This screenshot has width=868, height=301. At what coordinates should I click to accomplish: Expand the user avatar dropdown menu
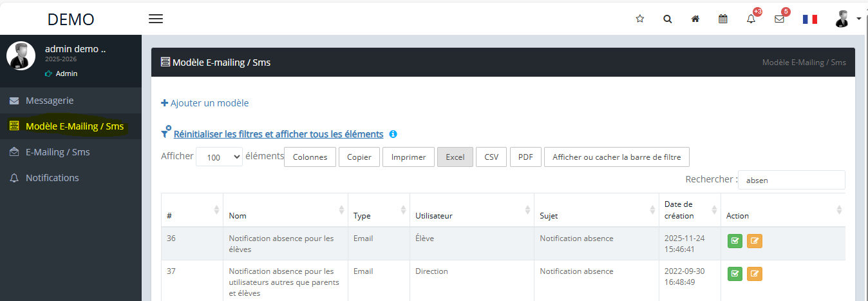(847, 19)
